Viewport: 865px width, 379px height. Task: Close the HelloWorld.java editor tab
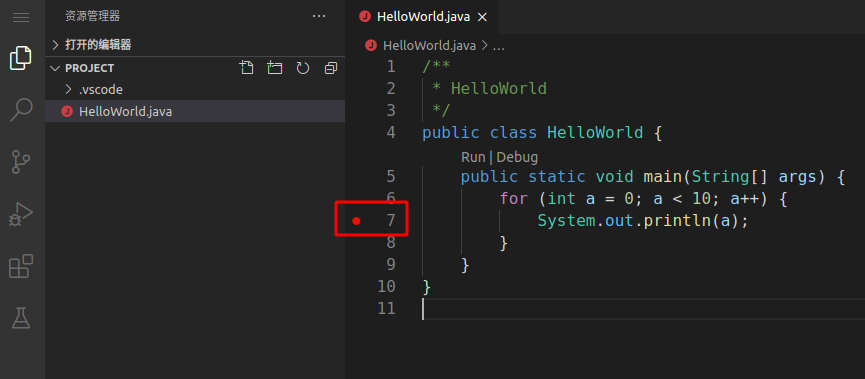coord(482,17)
